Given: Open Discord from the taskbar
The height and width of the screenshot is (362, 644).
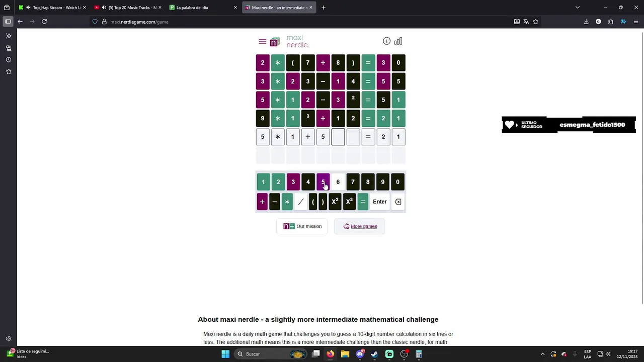Looking at the screenshot, I should pyautogui.click(x=360, y=354).
